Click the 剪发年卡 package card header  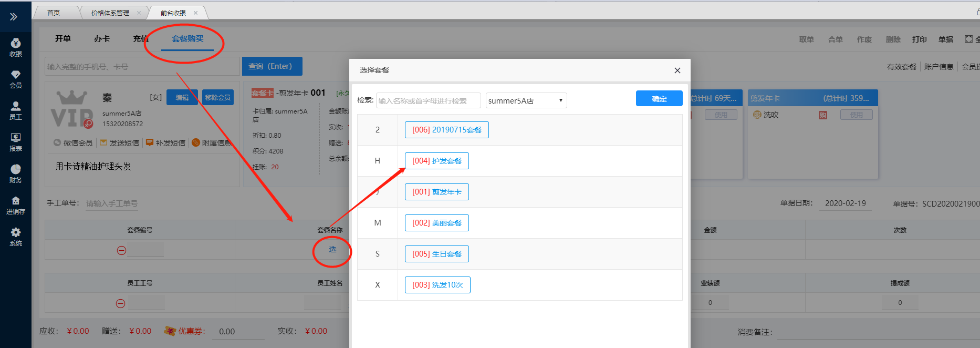pyautogui.click(x=813, y=98)
